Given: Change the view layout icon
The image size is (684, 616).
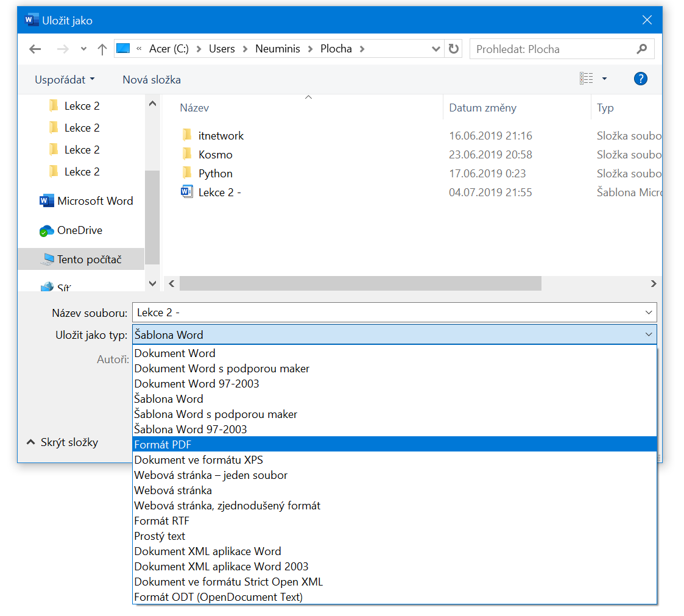Looking at the screenshot, I should coord(587,79).
